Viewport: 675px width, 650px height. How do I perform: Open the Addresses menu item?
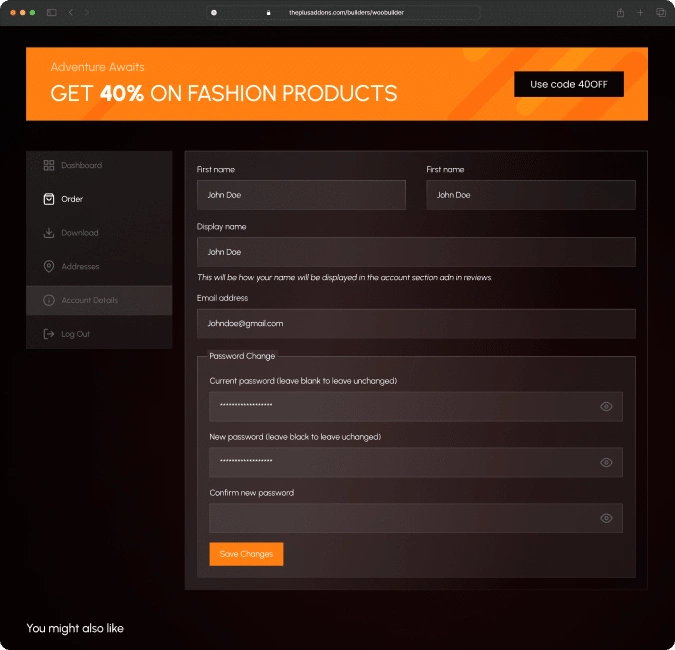point(80,267)
